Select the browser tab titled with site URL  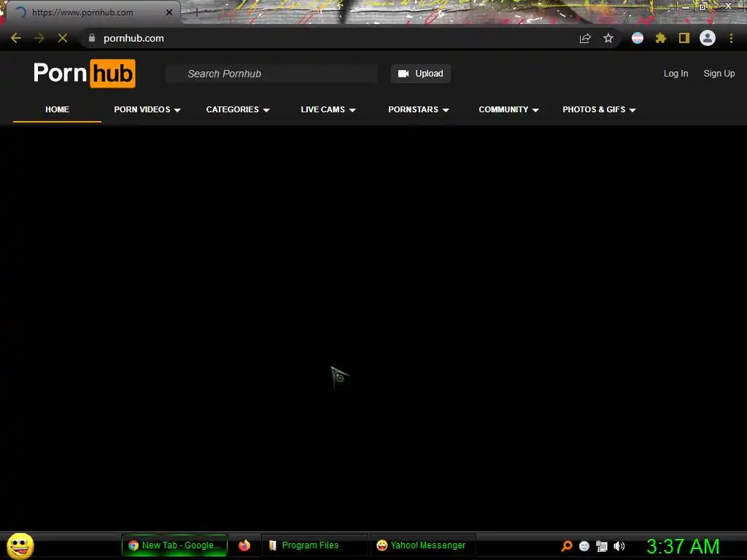click(x=93, y=12)
